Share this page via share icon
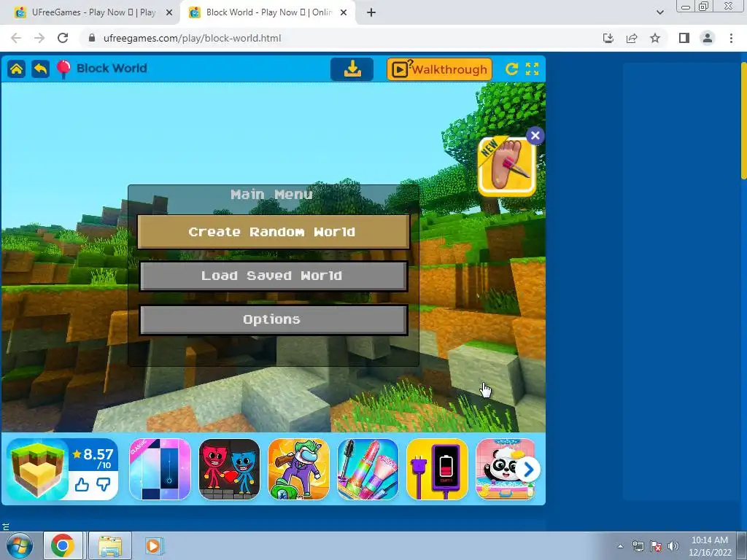This screenshot has height=560, width=747. (632, 38)
